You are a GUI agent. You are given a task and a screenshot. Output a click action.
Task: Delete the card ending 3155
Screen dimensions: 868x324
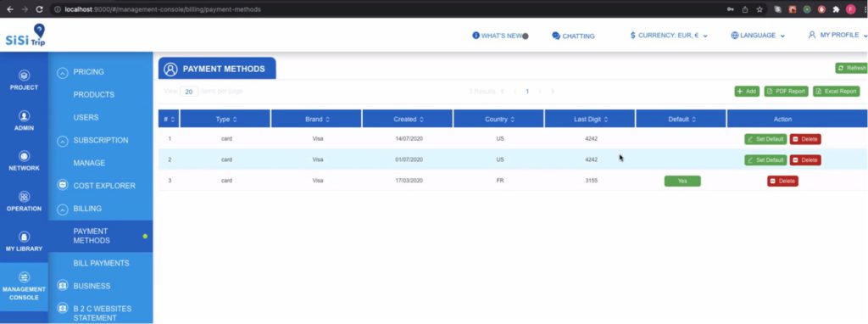[x=782, y=182]
